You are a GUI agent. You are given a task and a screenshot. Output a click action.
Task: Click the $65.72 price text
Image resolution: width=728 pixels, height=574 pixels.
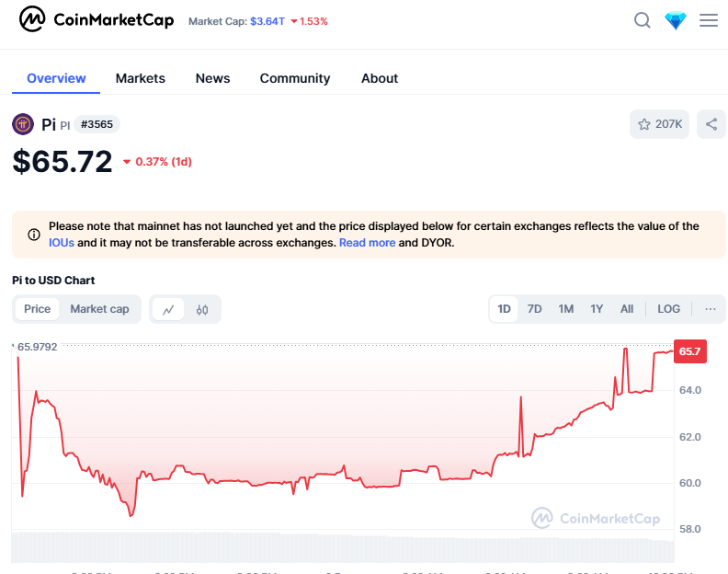[x=63, y=161]
